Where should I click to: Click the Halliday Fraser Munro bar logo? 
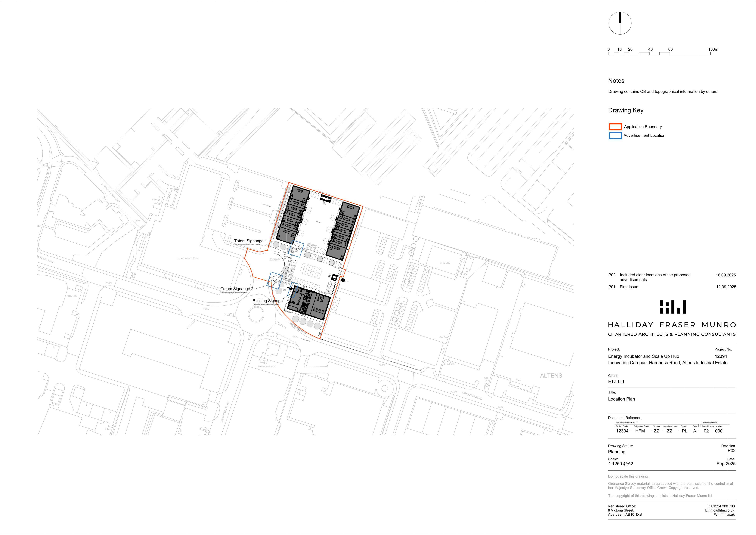[x=673, y=307]
